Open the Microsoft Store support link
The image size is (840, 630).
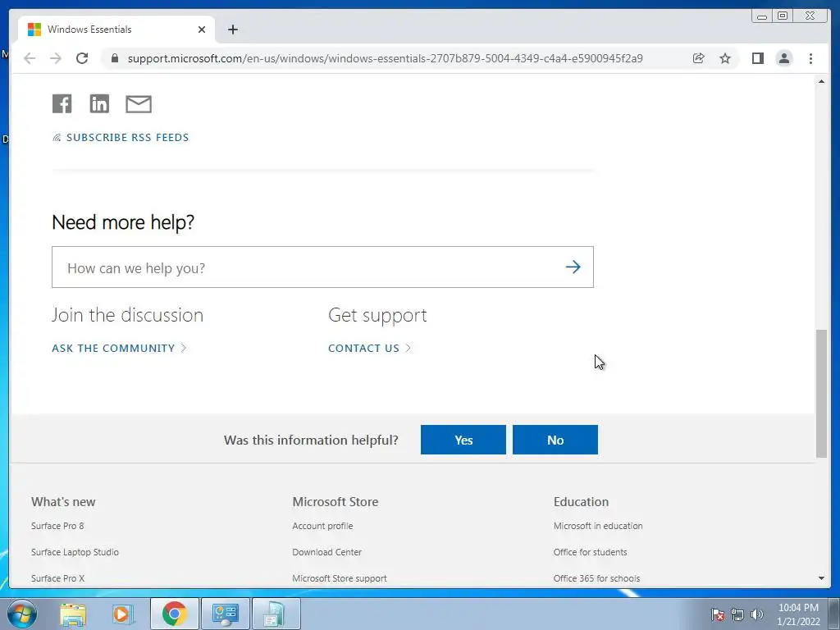click(340, 578)
